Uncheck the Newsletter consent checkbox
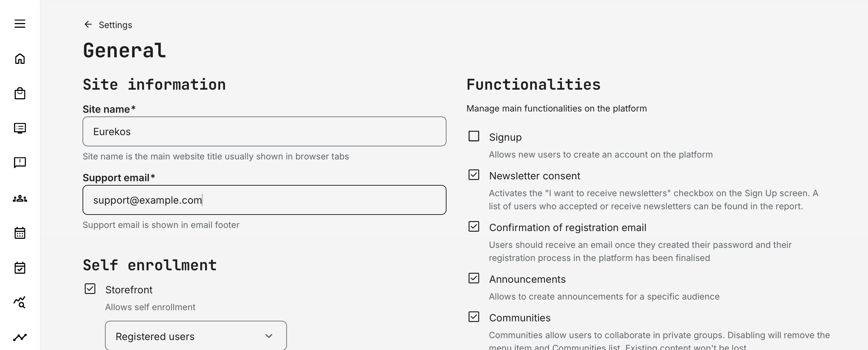The image size is (868, 350). [474, 175]
